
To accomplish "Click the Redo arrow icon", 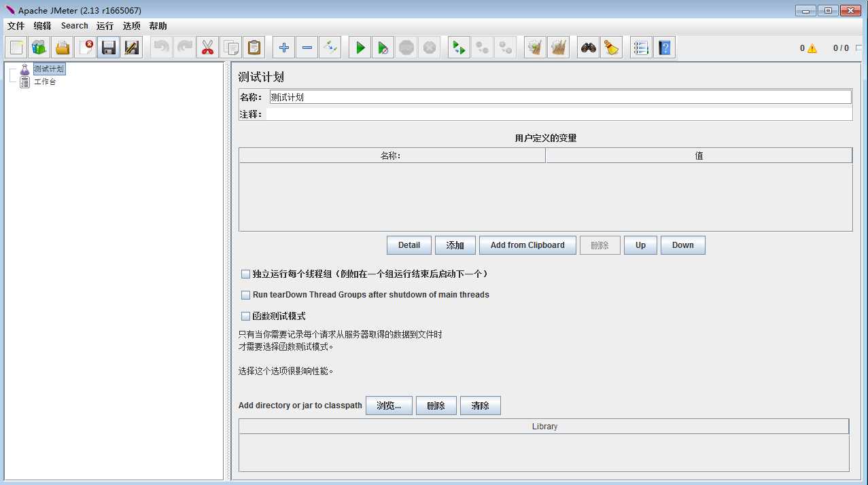I will (x=185, y=48).
